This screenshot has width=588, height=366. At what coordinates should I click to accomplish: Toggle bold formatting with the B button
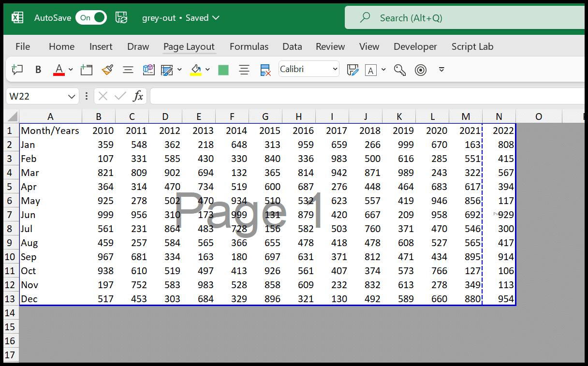[38, 70]
